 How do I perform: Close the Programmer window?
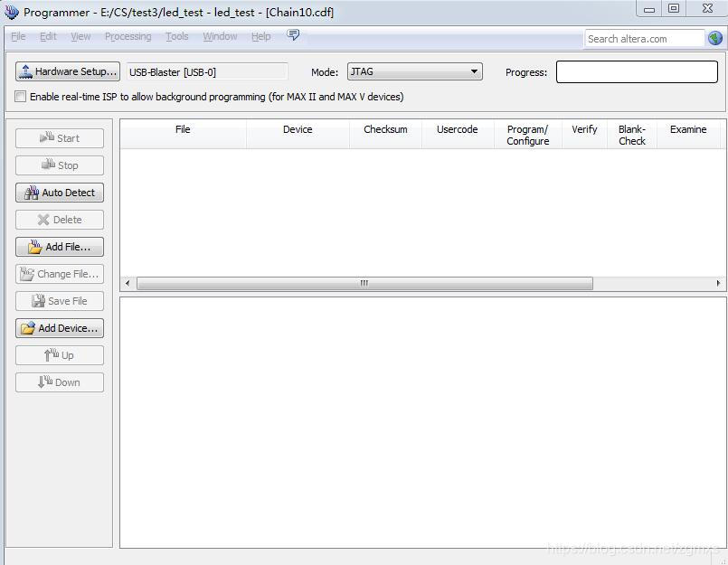(707, 9)
